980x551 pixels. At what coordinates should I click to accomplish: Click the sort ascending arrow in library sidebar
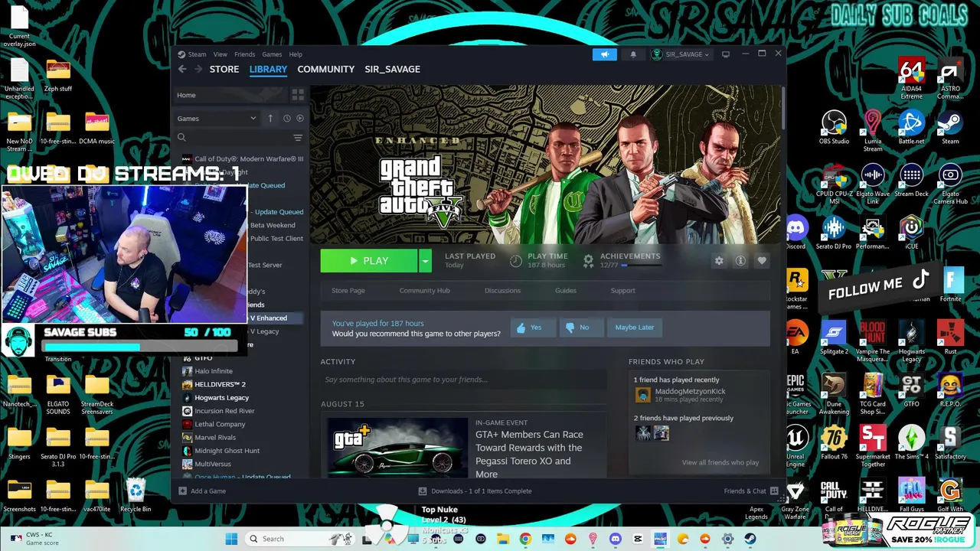tap(270, 119)
